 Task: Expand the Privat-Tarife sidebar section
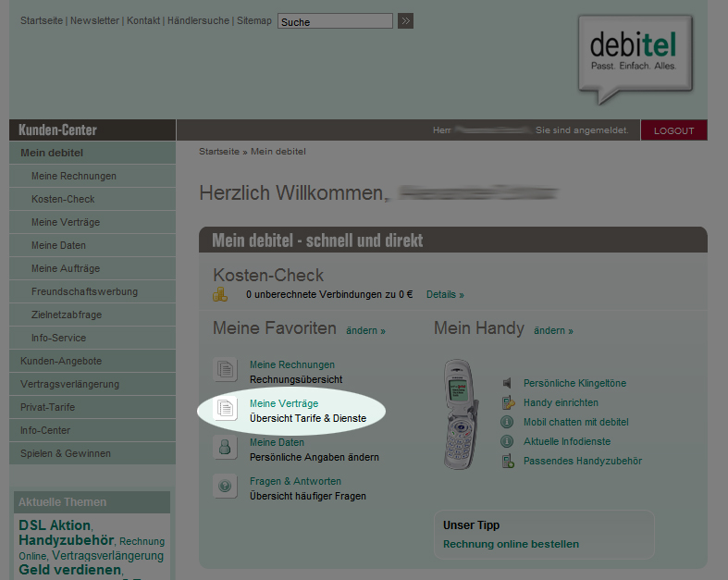tap(48, 407)
